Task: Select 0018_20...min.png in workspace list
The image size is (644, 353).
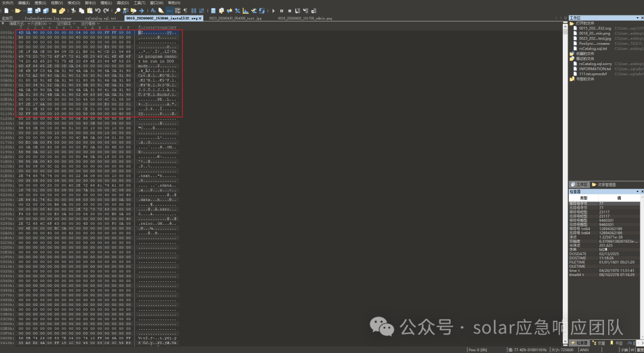Action: pyautogui.click(x=595, y=33)
